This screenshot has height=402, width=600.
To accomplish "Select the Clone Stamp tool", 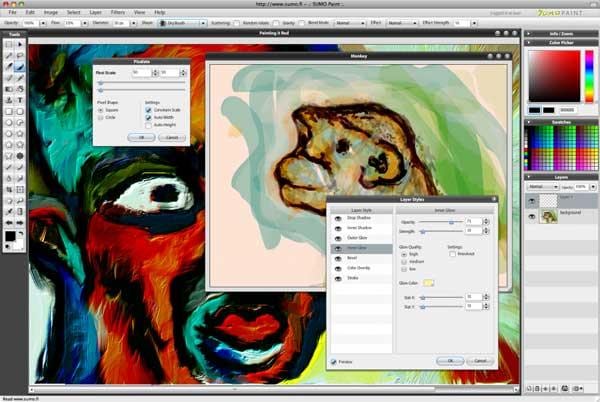I will 9,100.
